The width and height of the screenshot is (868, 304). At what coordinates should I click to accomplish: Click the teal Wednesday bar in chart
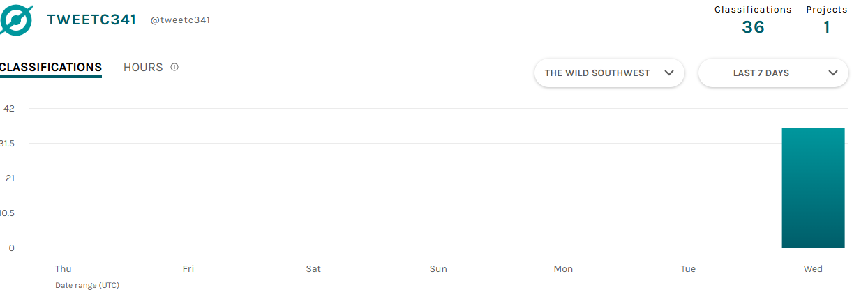click(813, 188)
